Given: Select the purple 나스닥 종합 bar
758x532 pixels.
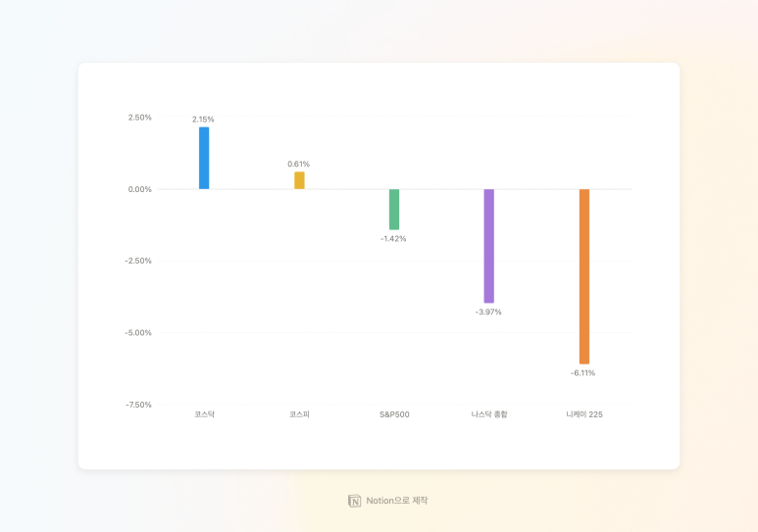Looking at the screenshot, I should [x=489, y=246].
